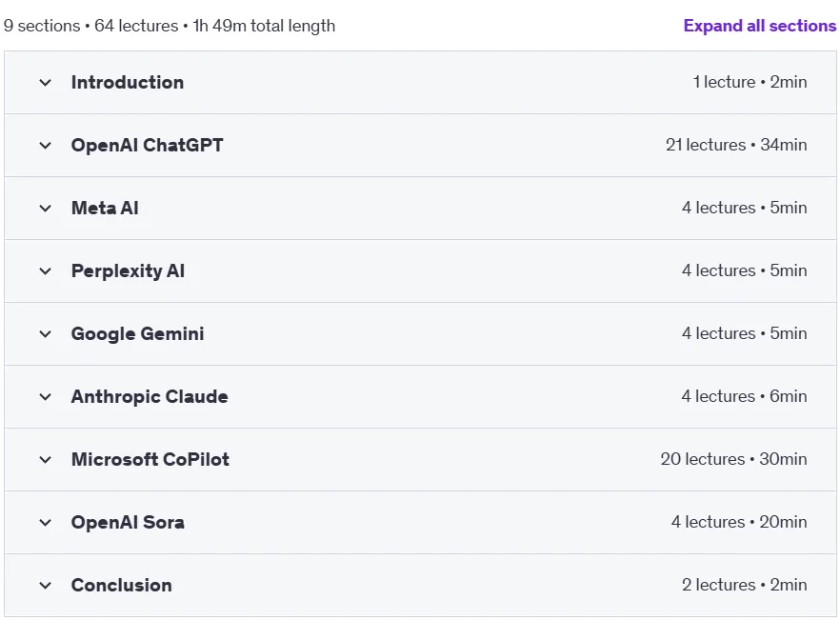This screenshot has width=840, height=620.
Task: Open the Microsoft CoPilot section heading
Action: pyautogui.click(x=150, y=459)
